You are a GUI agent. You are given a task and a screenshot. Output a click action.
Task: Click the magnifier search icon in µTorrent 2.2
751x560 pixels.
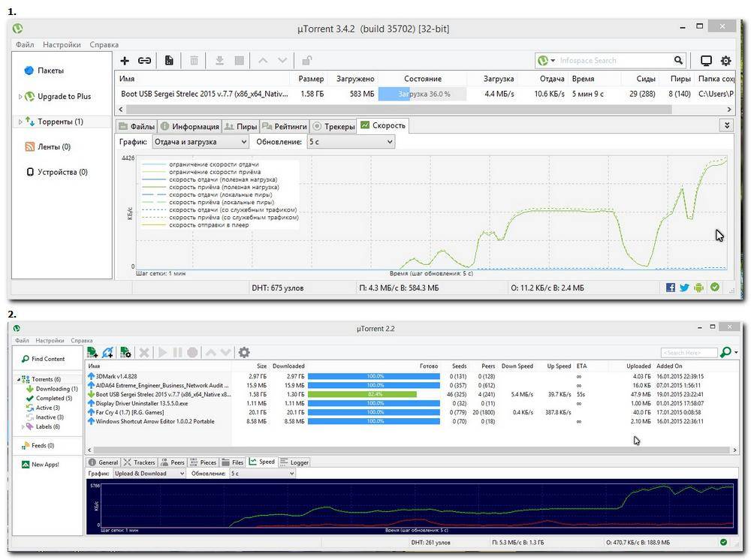pyautogui.click(x=725, y=352)
